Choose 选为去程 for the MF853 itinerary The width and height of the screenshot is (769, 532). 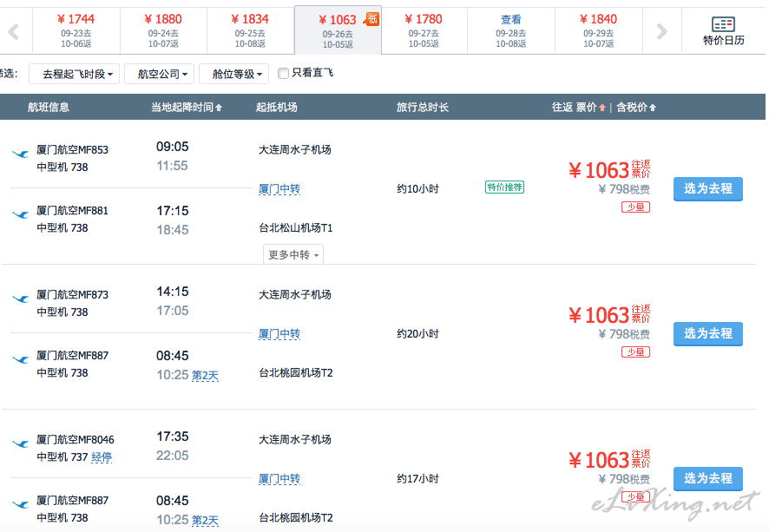(x=707, y=189)
